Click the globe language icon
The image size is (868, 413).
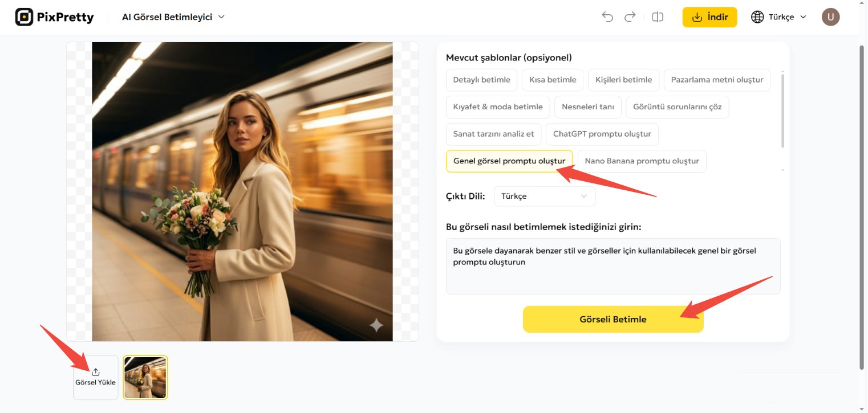click(757, 17)
